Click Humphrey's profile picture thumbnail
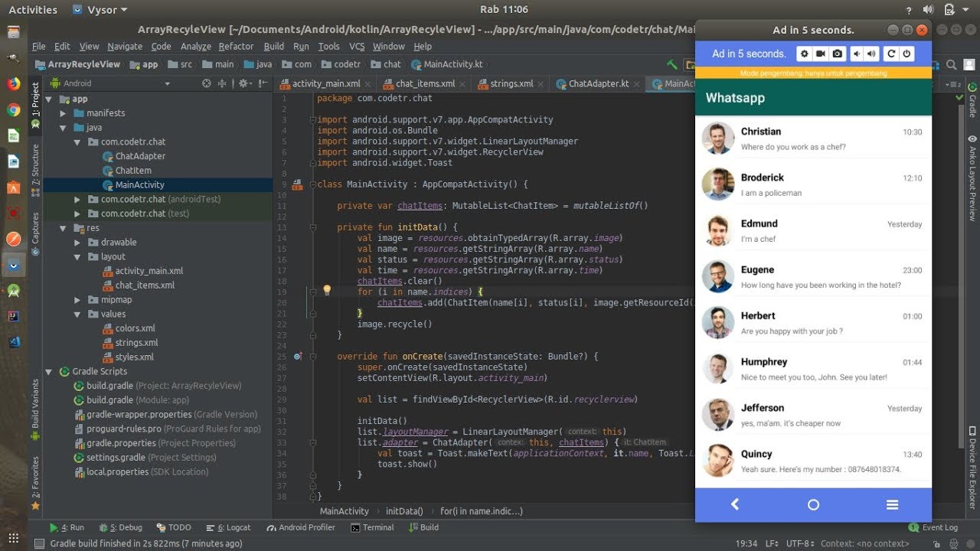The image size is (980, 551). point(717,369)
